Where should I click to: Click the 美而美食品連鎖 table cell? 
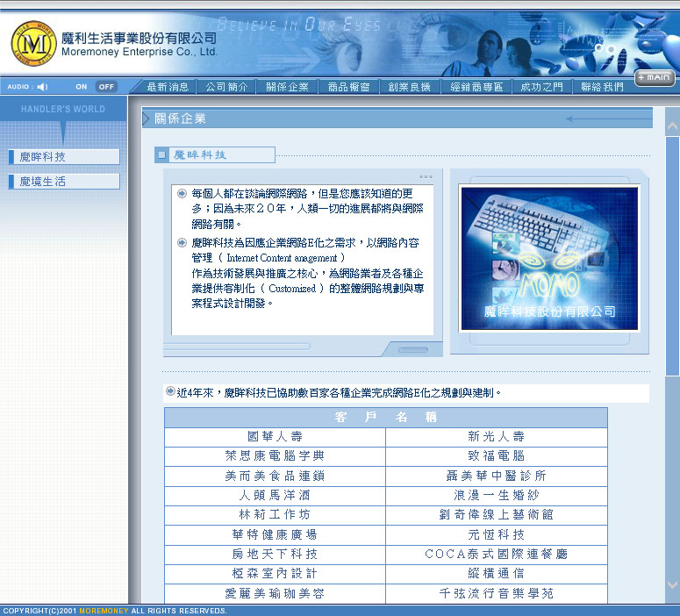pyautogui.click(x=275, y=476)
